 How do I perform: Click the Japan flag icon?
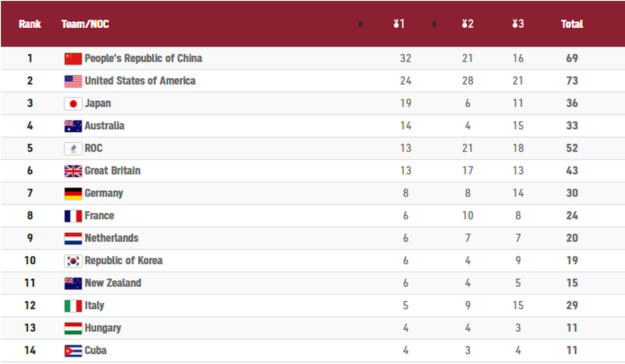73,103
